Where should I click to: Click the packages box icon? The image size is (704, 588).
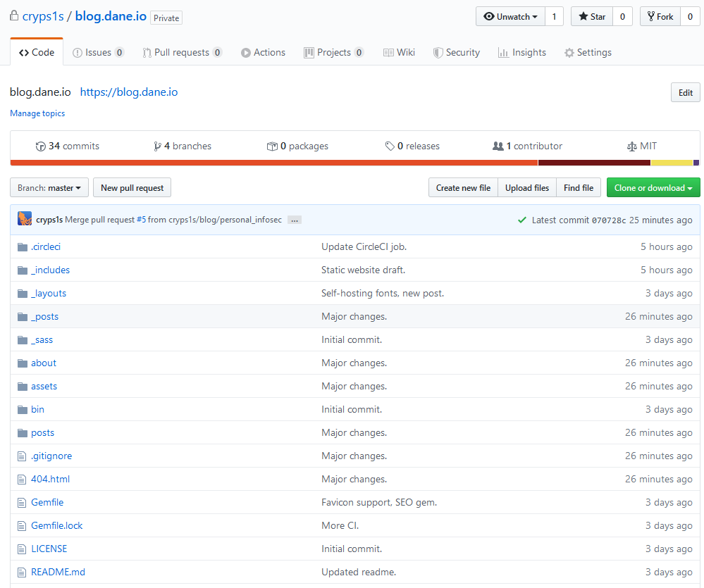click(x=272, y=146)
